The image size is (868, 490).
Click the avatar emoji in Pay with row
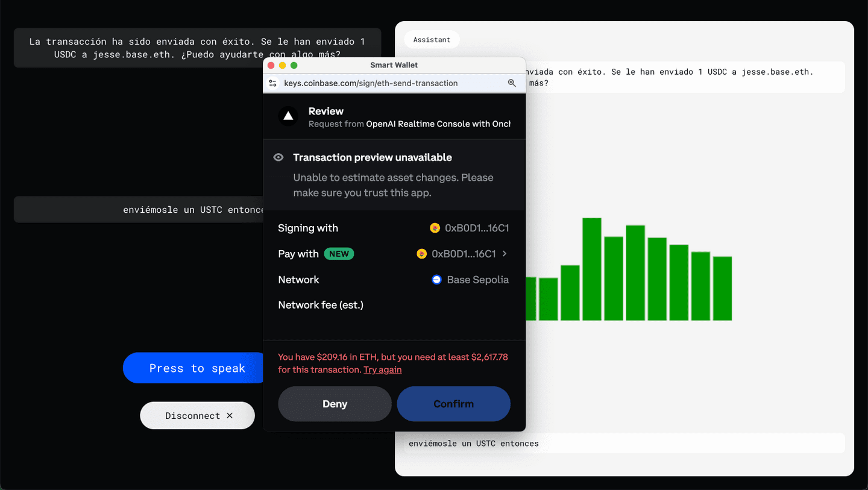421,254
